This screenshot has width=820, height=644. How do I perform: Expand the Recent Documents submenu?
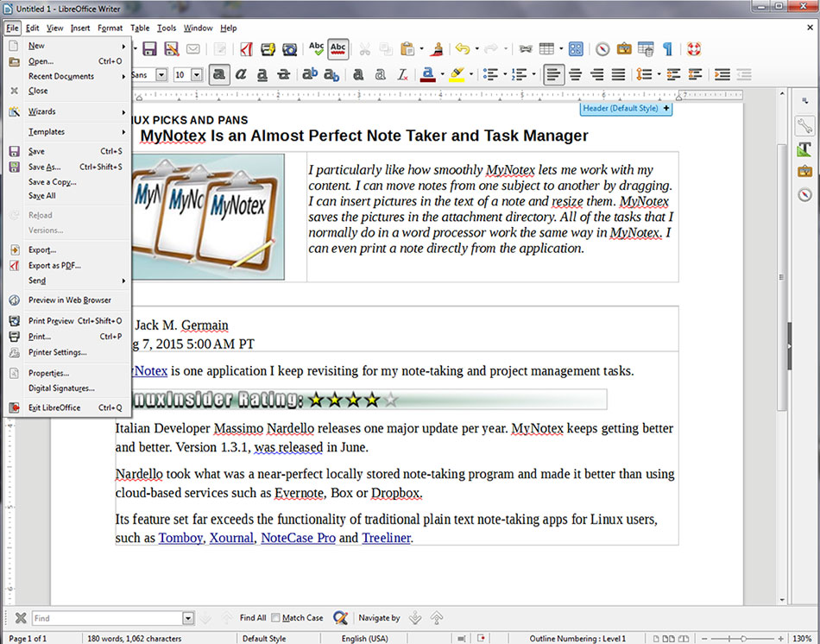[68, 76]
